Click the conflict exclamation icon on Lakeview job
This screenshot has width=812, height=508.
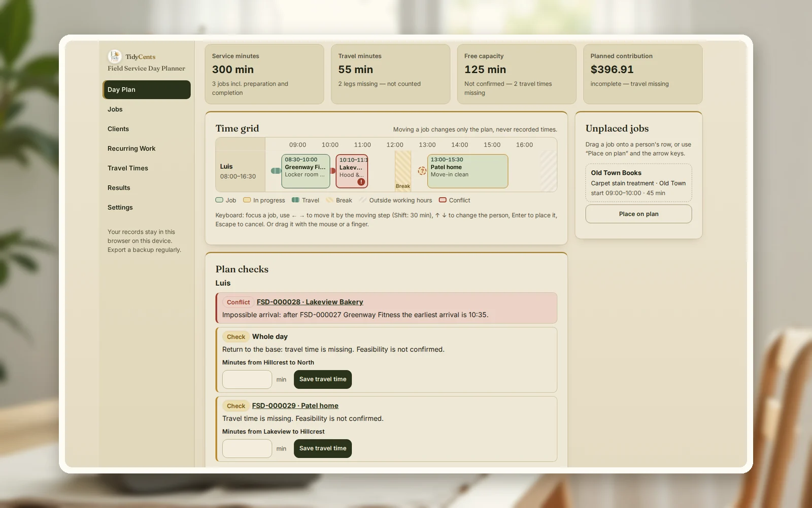(x=361, y=182)
